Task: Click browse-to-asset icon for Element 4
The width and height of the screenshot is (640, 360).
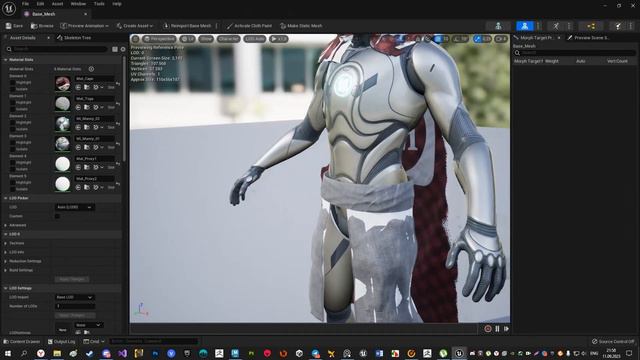Action: click(87, 167)
